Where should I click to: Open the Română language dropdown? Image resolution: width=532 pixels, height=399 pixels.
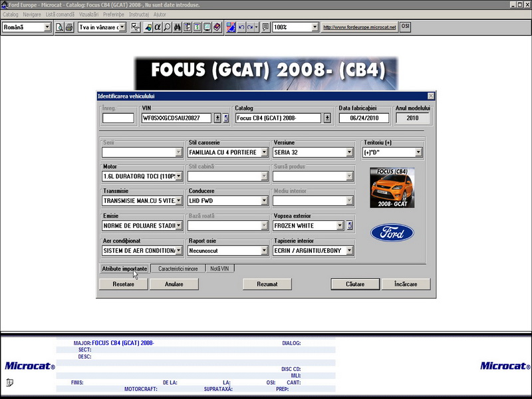tap(47, 27)
